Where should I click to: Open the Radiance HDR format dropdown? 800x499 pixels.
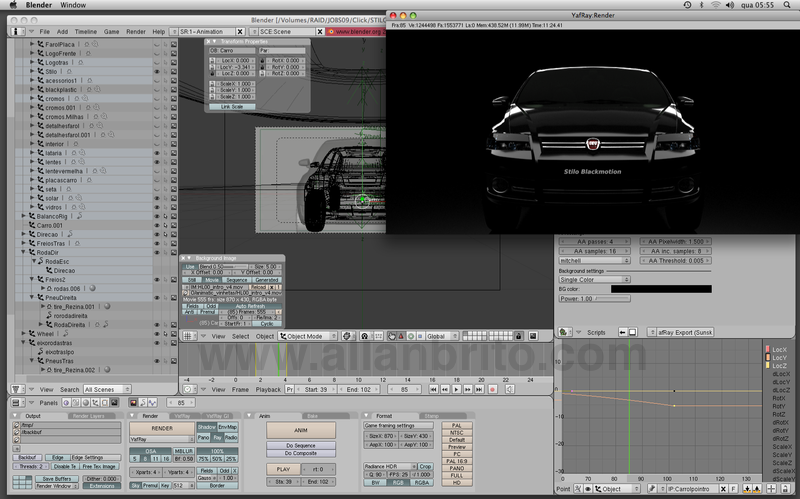click(x=390, y=466)
